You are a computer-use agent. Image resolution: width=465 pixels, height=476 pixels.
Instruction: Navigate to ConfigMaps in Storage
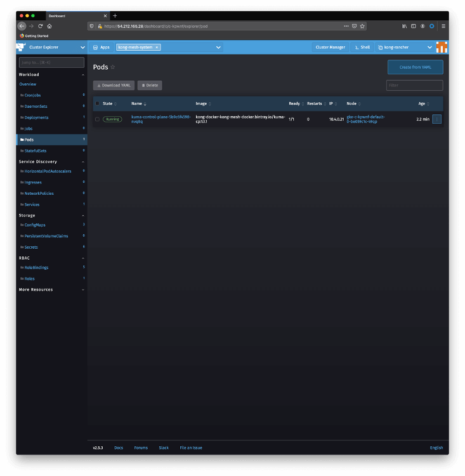[35, 225]
